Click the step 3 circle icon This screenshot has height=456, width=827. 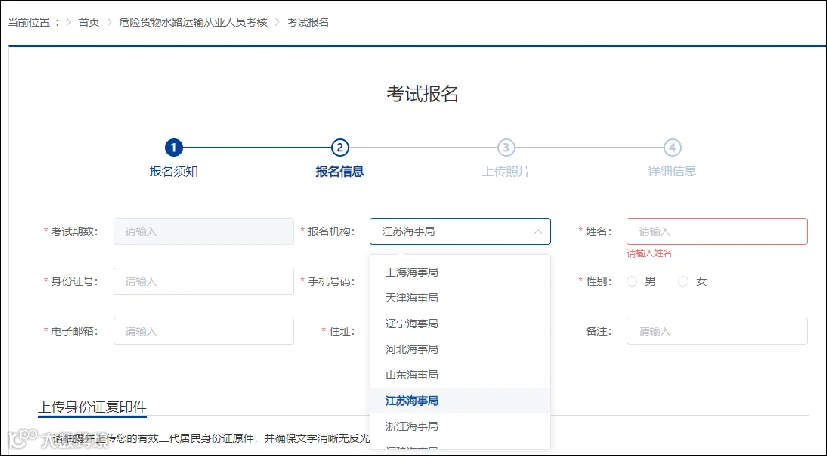(506, 148)
